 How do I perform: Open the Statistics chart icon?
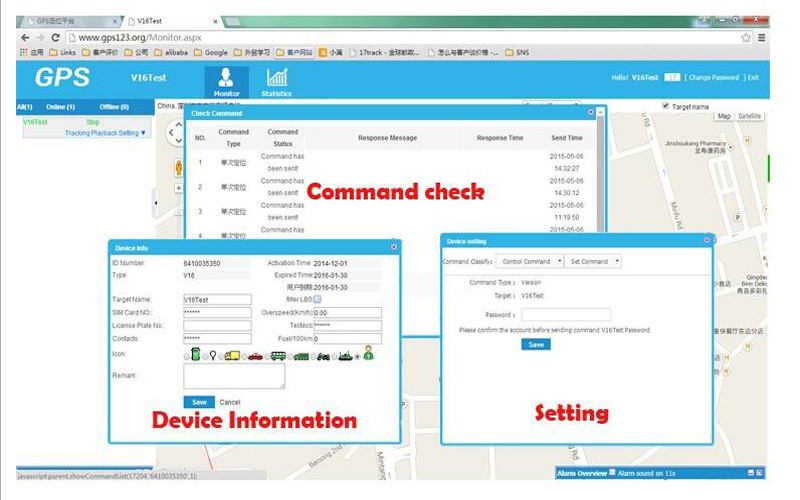pos(277,79)
